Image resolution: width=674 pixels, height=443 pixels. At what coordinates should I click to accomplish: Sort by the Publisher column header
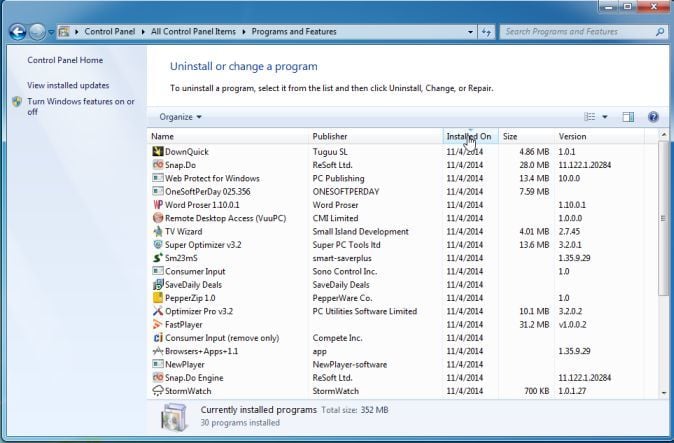click(x=376, y=136)
